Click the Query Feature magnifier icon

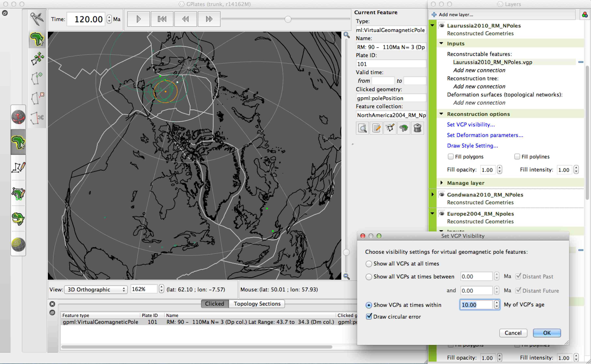(362, 128)
